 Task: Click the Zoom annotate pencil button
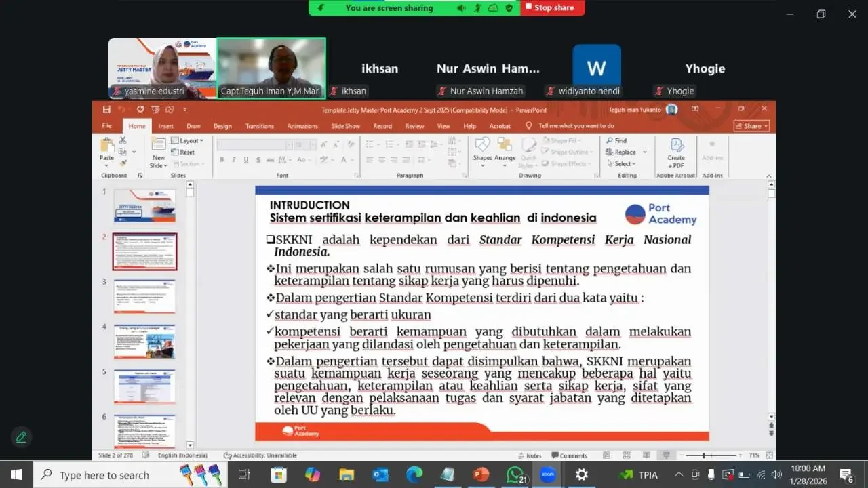tap(21, 437)
